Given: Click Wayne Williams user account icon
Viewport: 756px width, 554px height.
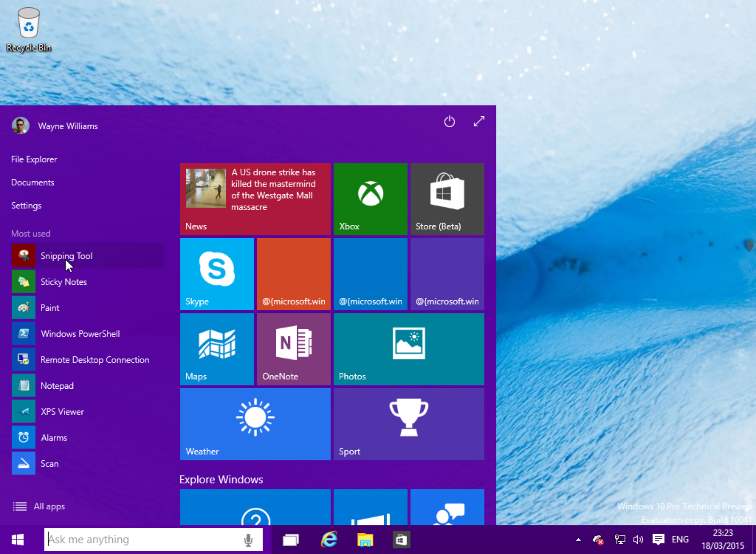Looking at the screenshot, I should point(21,124).
